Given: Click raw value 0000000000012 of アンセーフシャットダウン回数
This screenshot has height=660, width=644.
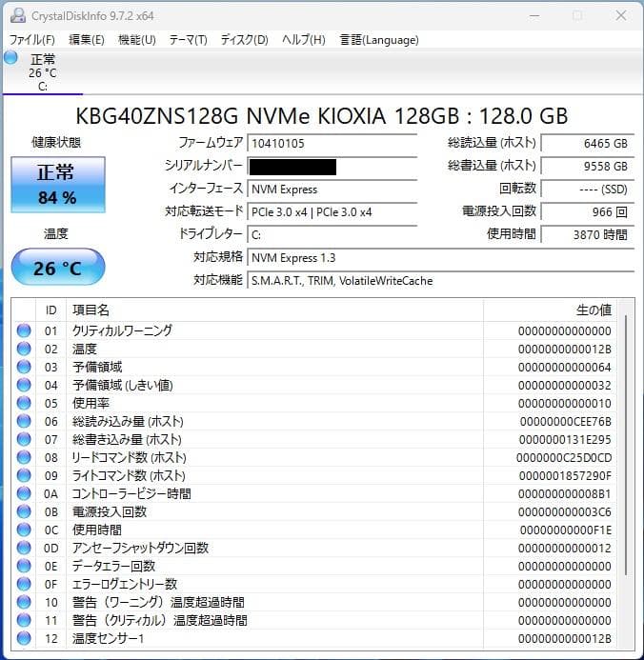Looking at the screenshot, I should pyautogui.click(x=564, y=548).
